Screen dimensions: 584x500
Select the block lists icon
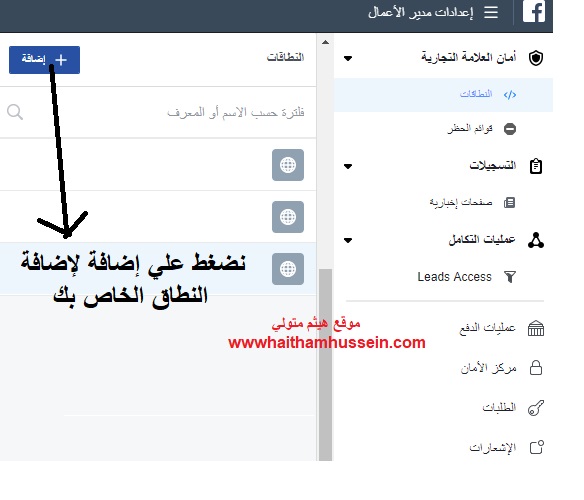pyautogui.click(x=510, y=129)
